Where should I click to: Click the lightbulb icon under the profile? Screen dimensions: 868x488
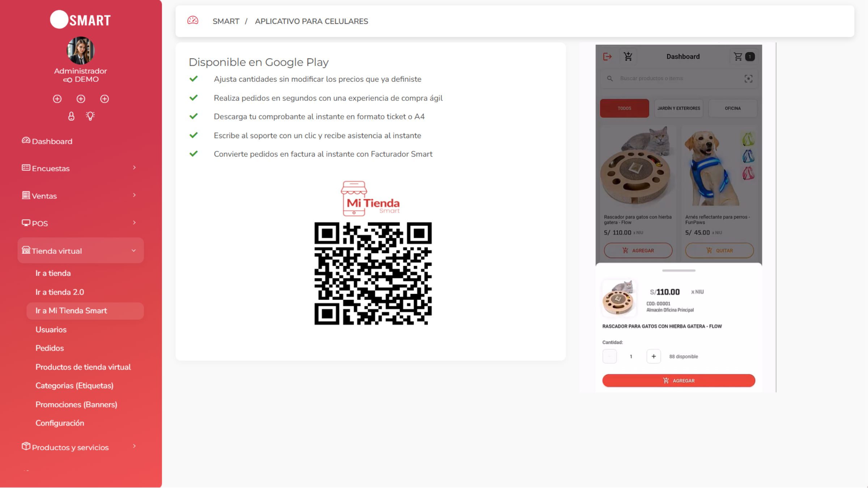click(x=90, y=116)
